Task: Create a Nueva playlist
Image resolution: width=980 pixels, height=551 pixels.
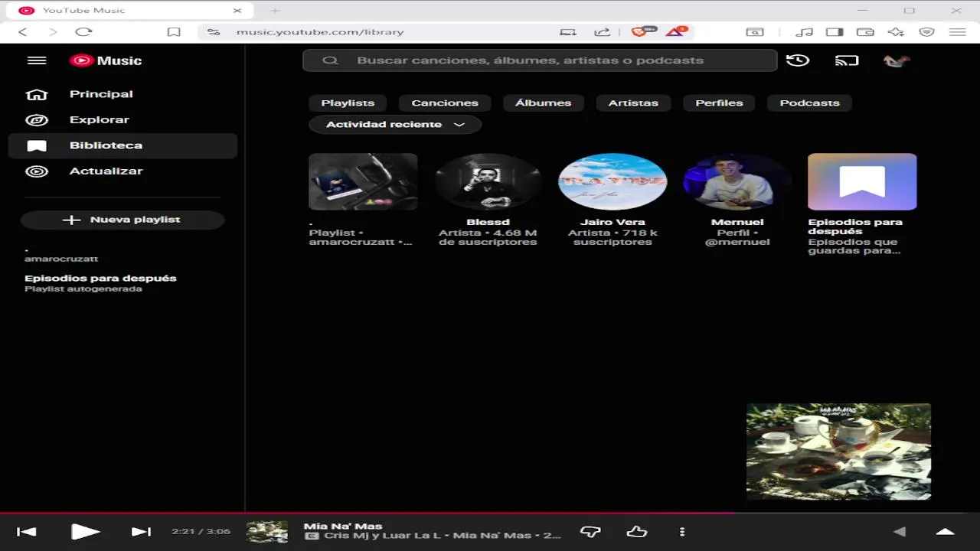Action: click(122, 220)
